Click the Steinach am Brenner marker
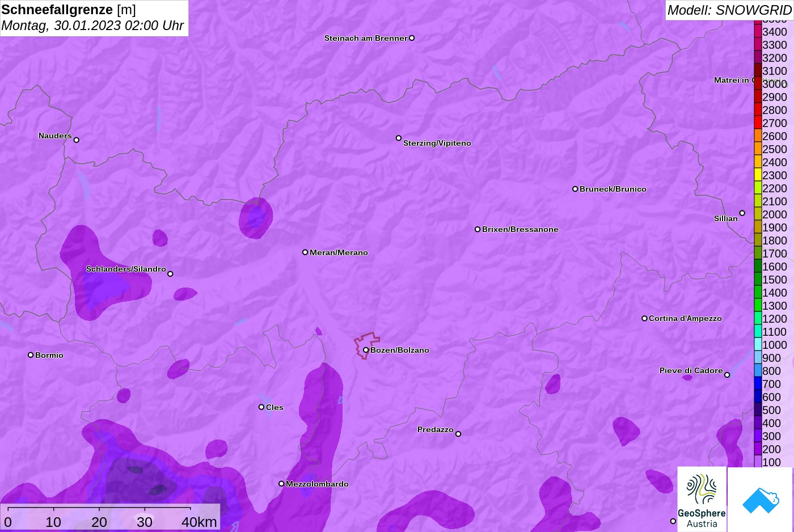 (x=412, y=38)
